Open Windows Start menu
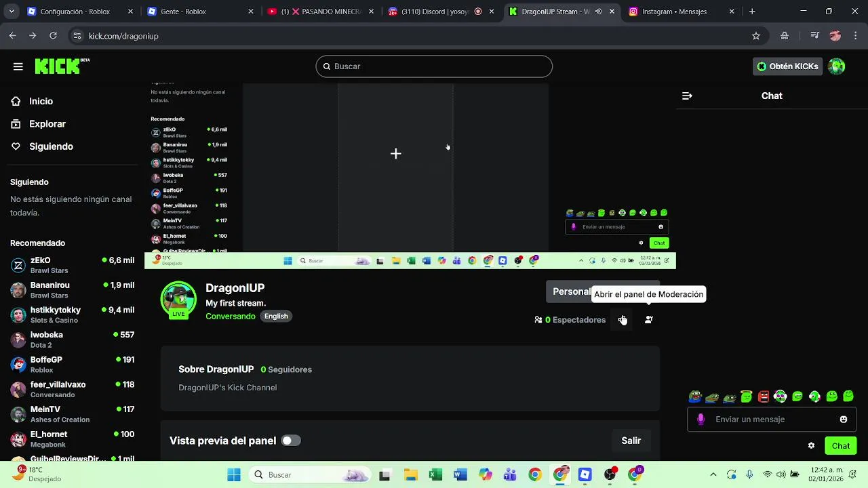Image resolution: width=868 pixels, height=488 pixels. (233, 475)
